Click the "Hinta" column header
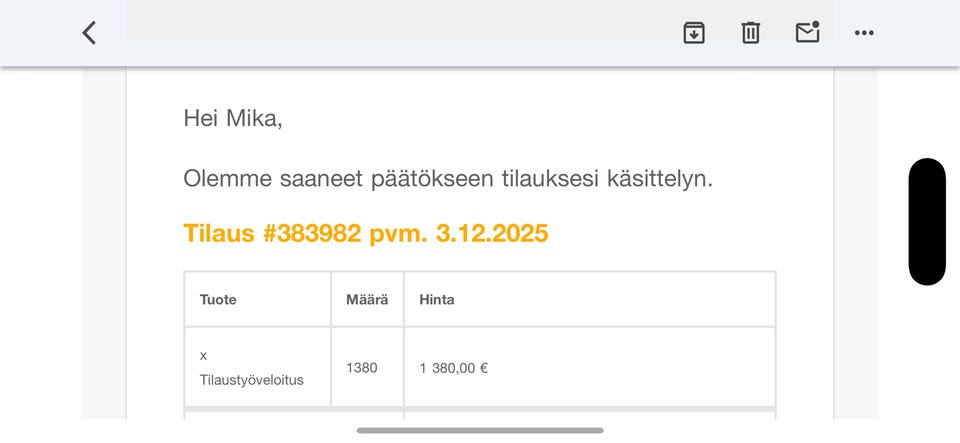 [x=437, y=299]
